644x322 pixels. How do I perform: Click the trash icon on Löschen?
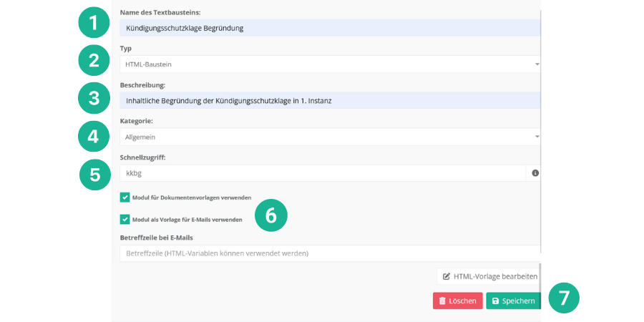pyautogui.click(x=443, y=301)
